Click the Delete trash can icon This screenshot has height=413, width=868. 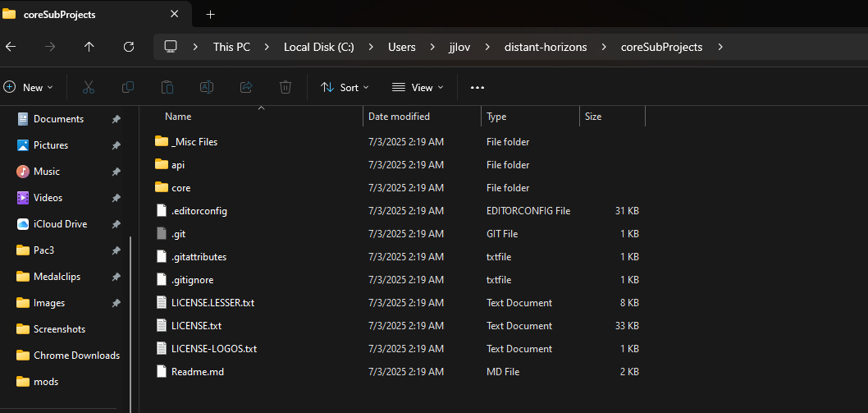click(286, 87)
